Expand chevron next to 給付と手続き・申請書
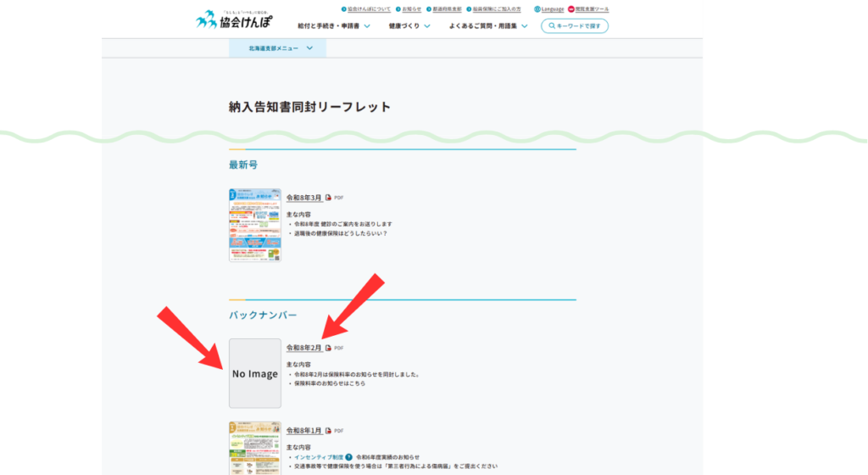Screen dimensions: 868x475 (x=367, y=26)
